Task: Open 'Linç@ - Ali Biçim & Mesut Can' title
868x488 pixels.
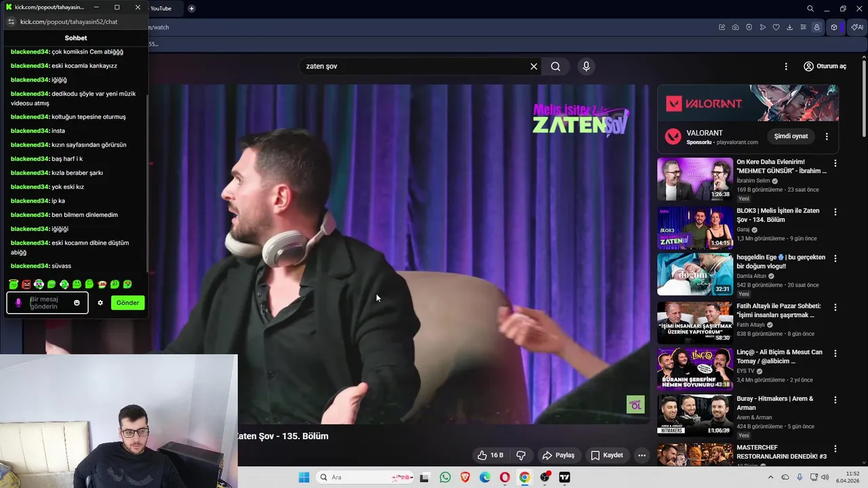Action: [779, 357]
